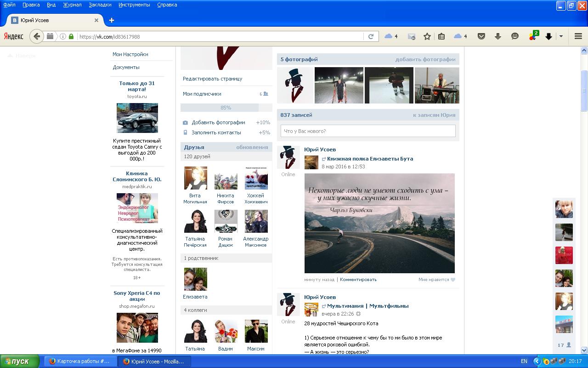This screenshot has height=368, width=588.
Task: Open the Справка menu
Action: point(167,5)
